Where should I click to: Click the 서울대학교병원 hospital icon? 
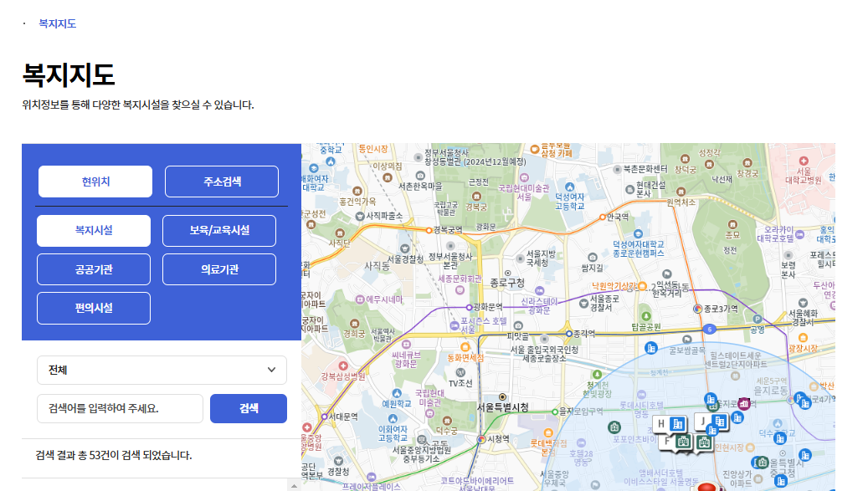click(804, 161)
